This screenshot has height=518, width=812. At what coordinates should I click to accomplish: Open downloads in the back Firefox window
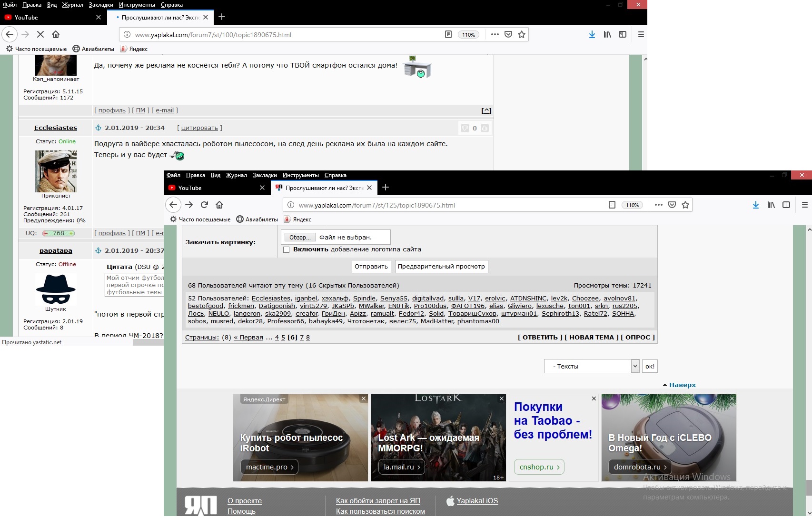592,34
